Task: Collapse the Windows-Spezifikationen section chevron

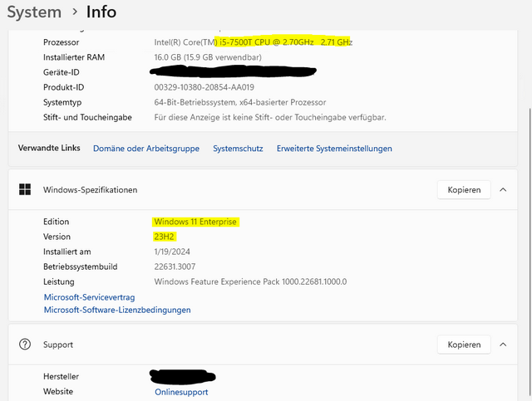Action: pyautogui.click(x=503, y=190)
